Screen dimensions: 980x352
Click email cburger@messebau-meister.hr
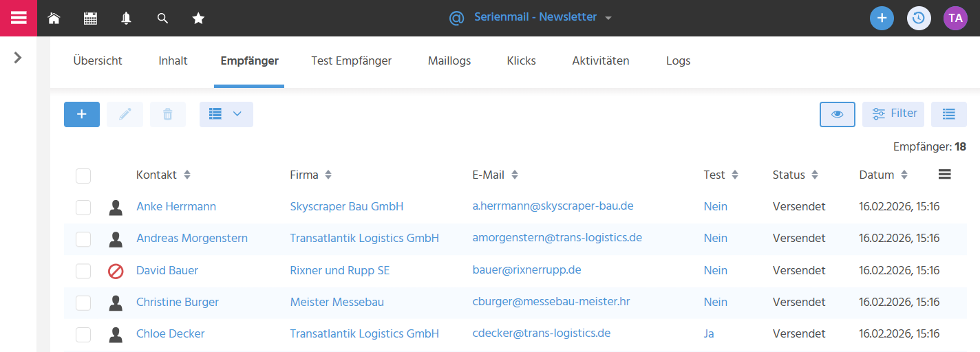(x=551, y=301)
